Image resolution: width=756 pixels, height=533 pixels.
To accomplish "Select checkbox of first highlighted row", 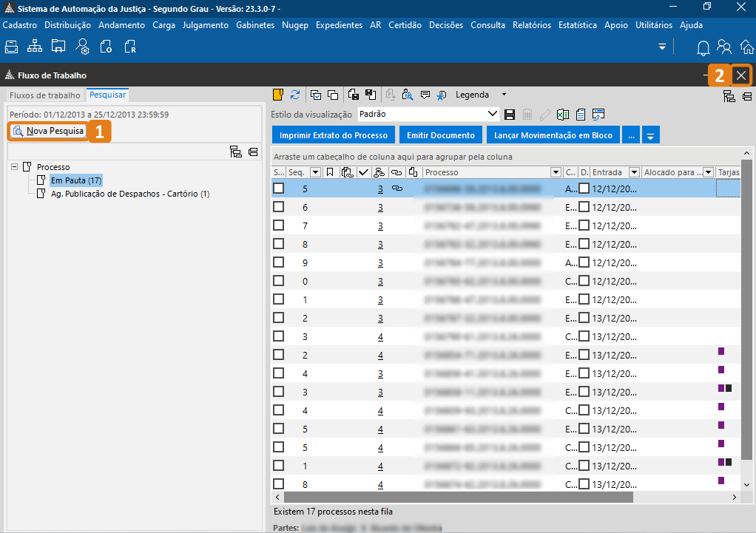I will (279, 188).
